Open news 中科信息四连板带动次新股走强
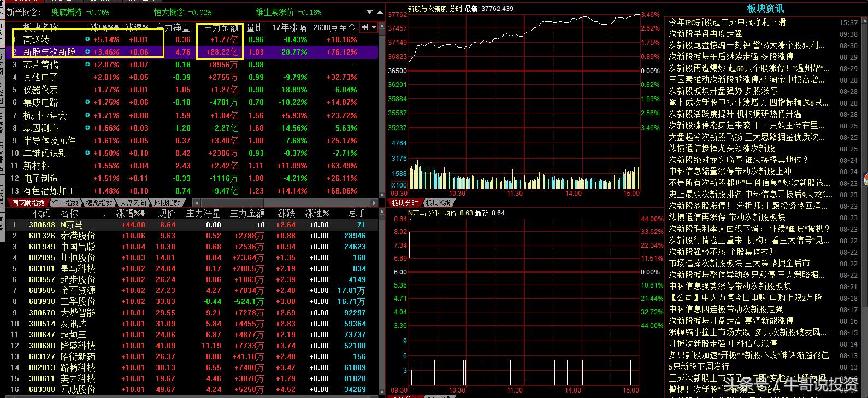 pos(726,309)
